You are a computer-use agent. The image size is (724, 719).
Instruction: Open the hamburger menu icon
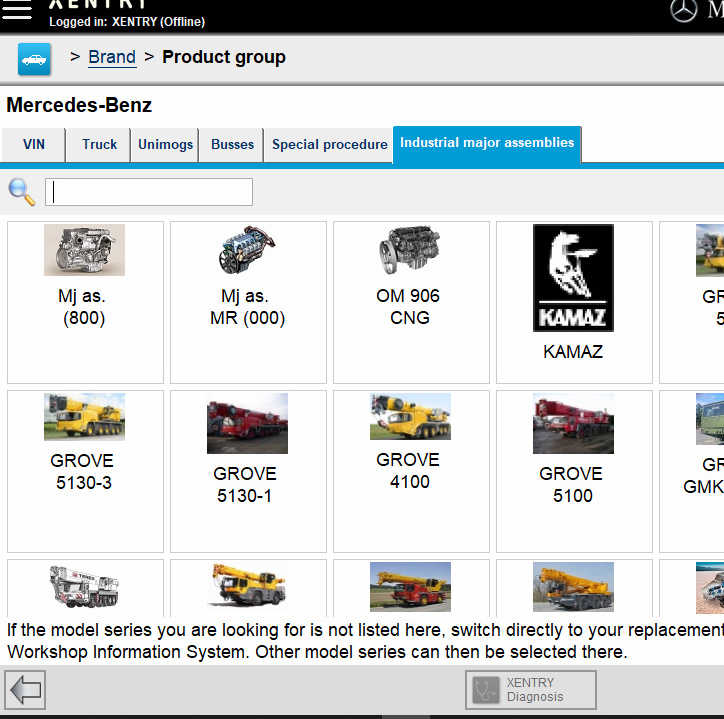click(17, 10)
